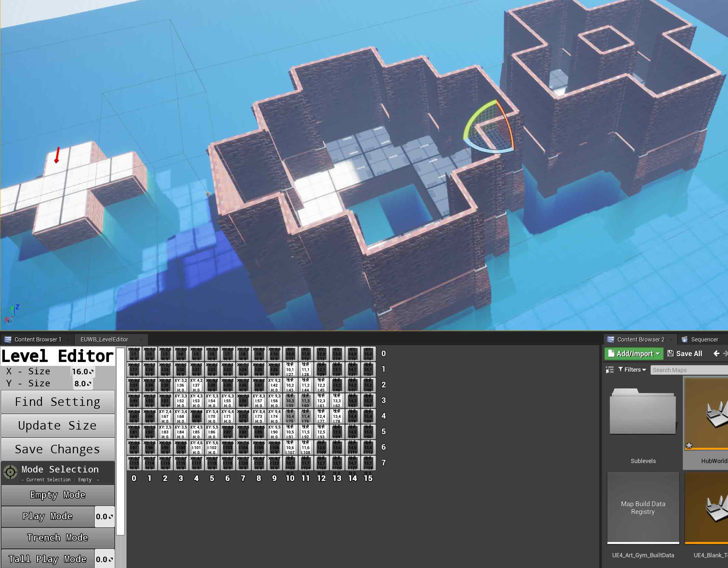Toggle grid cell XY: 3,2
The height and width of the screenshot is (568, 728).
pos(181,385)
